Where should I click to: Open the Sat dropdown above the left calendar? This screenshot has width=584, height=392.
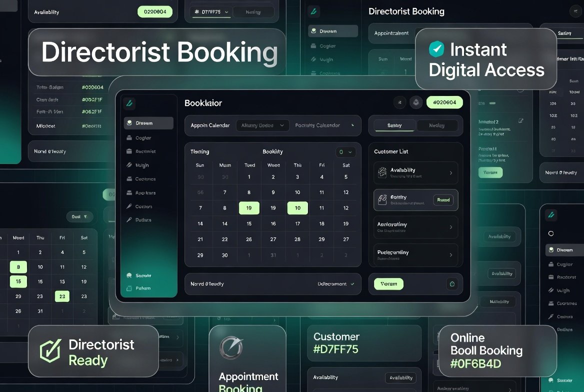click(x=79, y=216)
